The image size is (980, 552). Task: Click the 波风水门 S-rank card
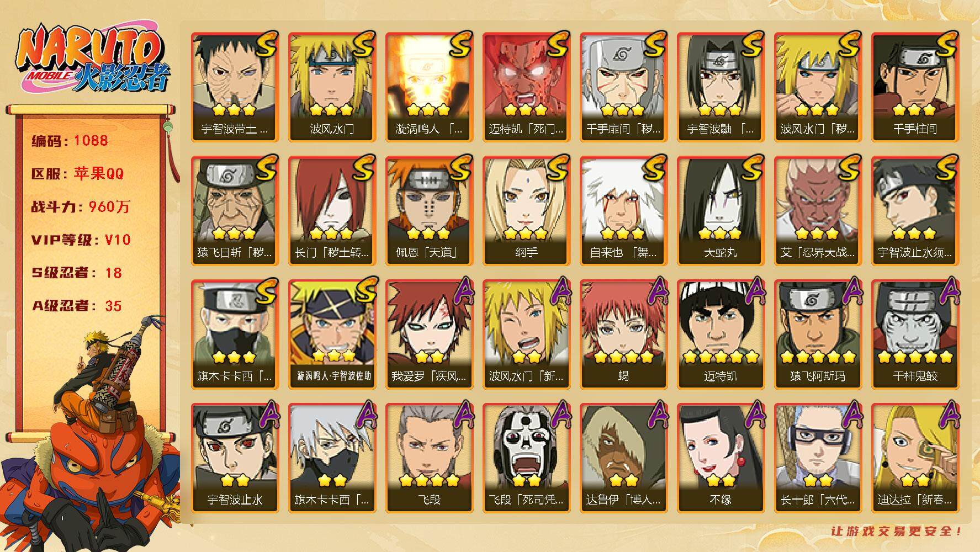pos(332,87)
